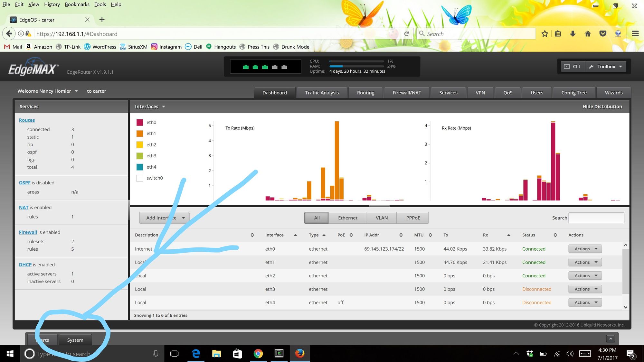Open Firefox hamburger menu icon
The height and width of the screenshot is (362, 644).
click(635, 34)
